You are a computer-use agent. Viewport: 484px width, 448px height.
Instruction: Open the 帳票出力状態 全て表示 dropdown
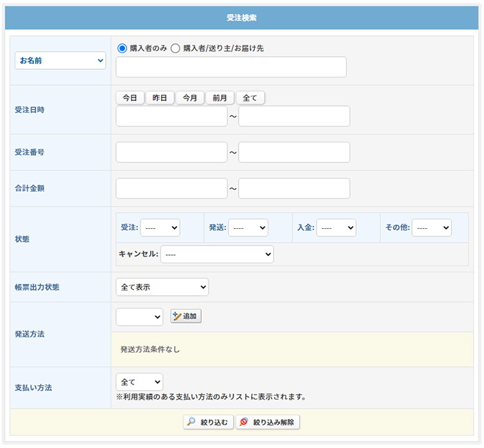162,287
